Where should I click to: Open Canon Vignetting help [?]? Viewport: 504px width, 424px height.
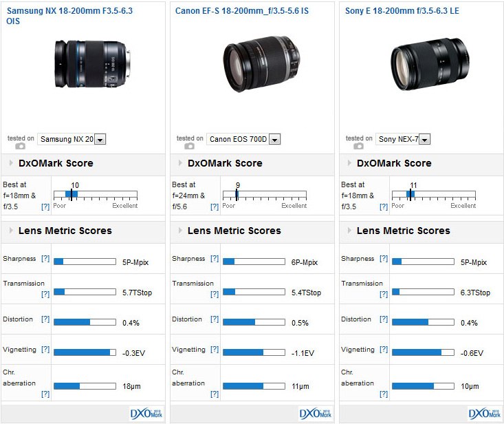(215, 349)
